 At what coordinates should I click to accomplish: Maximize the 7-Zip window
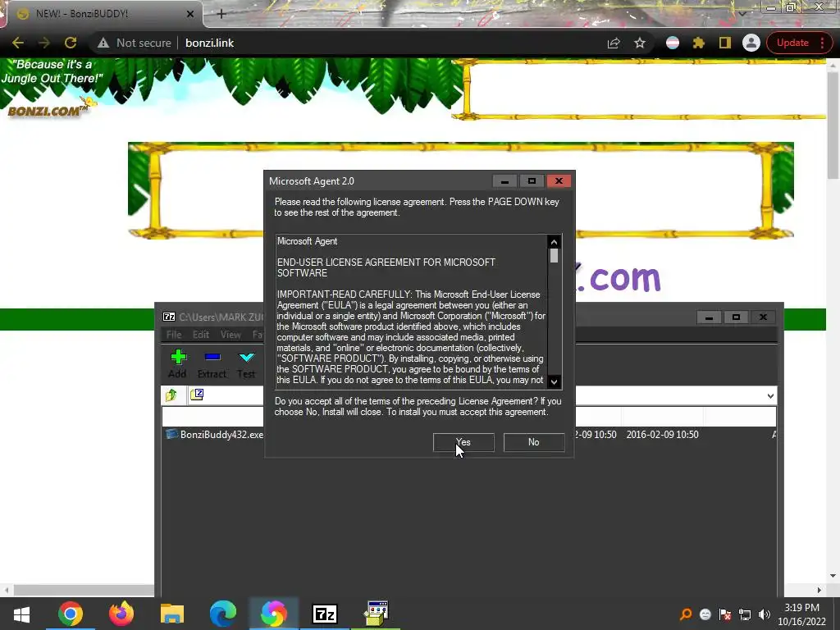[736, 317]
